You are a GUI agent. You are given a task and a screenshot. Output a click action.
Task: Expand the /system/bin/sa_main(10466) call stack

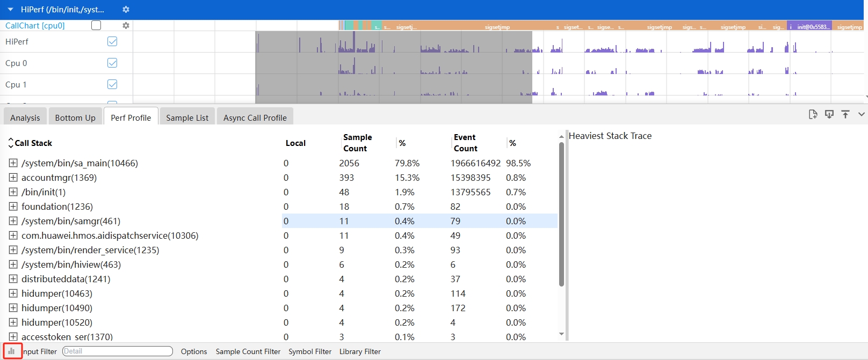click(x=13, y=163)
